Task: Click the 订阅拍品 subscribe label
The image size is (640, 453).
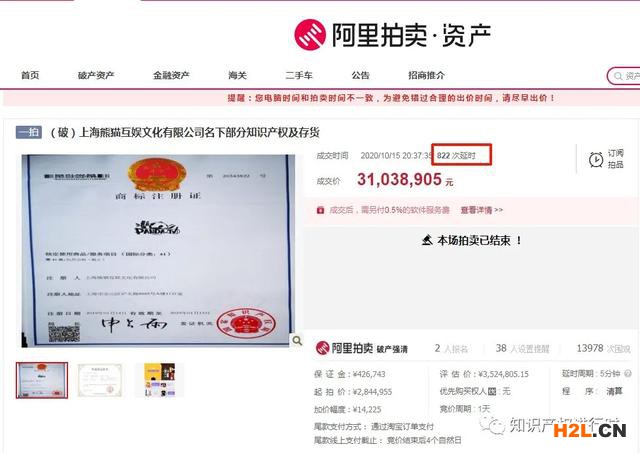Action: point(616,159)
